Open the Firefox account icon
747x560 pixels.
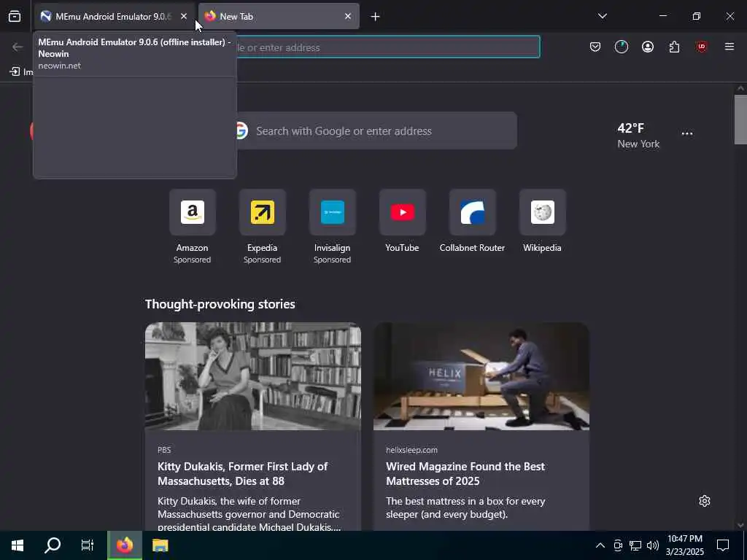click(x=648, y=47)
